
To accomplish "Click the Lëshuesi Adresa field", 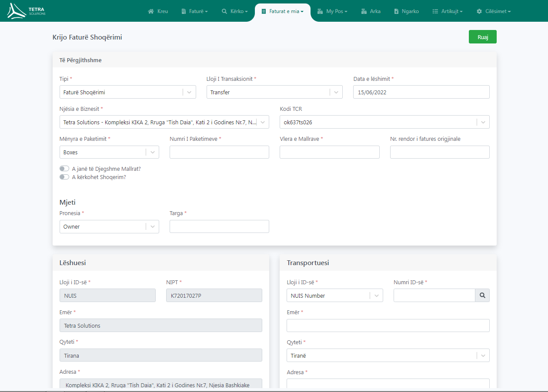I will pyautogui.click(x=161, y=383).
